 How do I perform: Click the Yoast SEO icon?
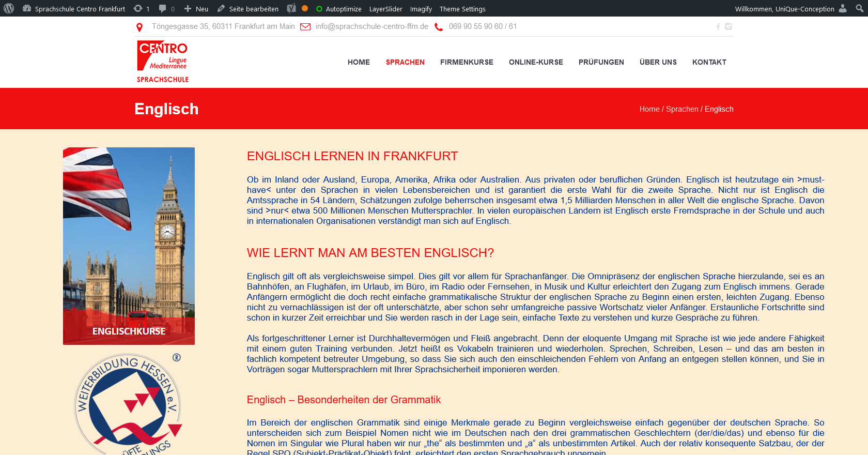coord(291,9)
